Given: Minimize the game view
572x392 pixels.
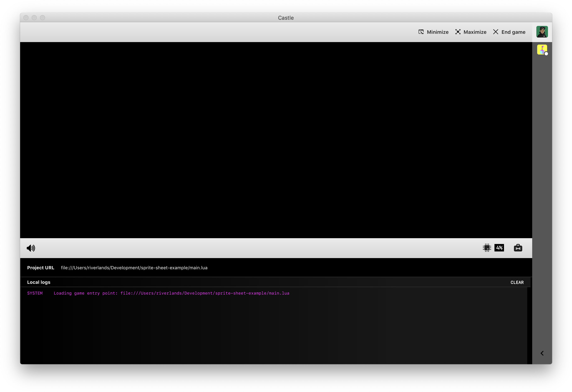Looking at the screenshot, I should pos(434,32).
